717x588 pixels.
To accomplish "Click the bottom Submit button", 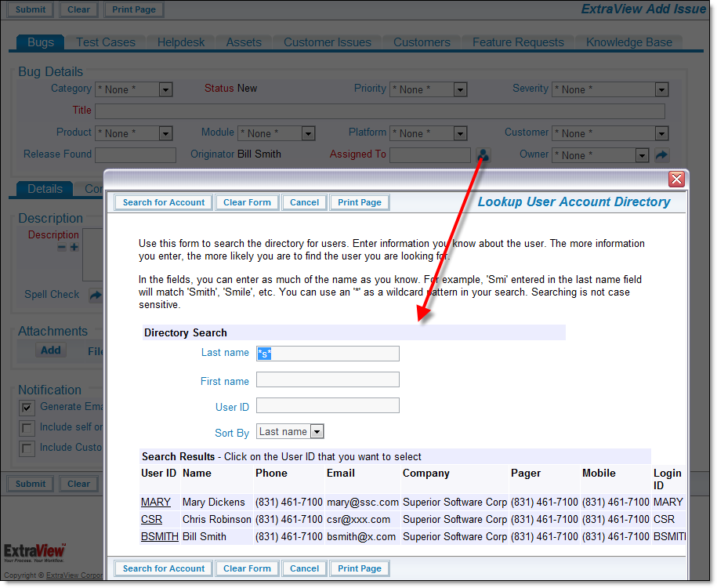I will pos(31,485).
